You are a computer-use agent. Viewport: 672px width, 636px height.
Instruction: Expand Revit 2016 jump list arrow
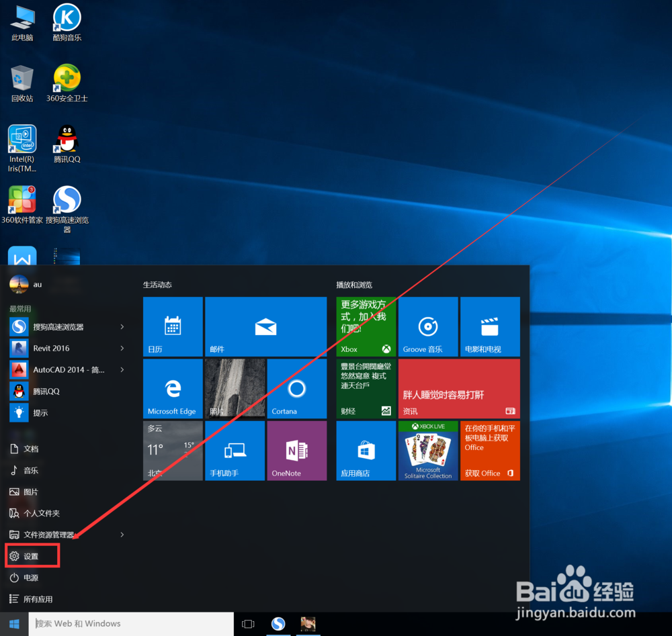122,348
